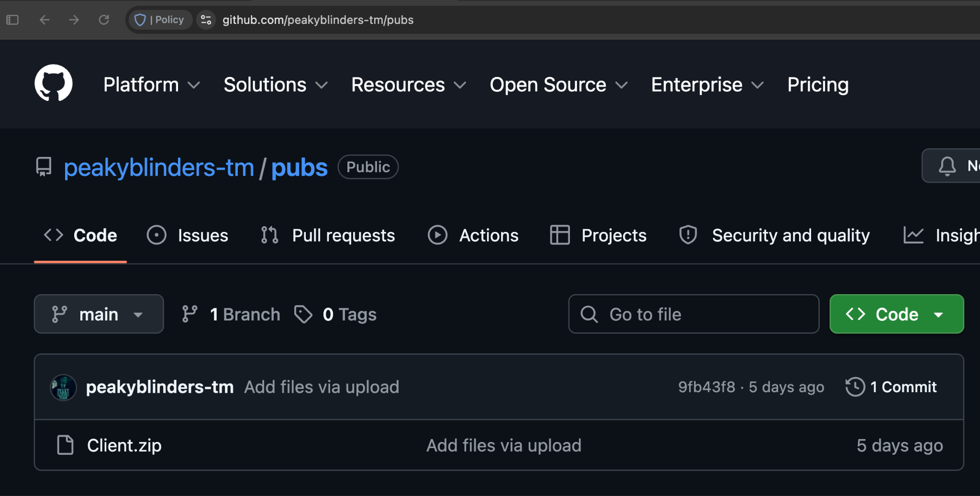The width and height of the screenshot is (980, 496).
Task: Expand the Resources menu
Action: (409, 85)
